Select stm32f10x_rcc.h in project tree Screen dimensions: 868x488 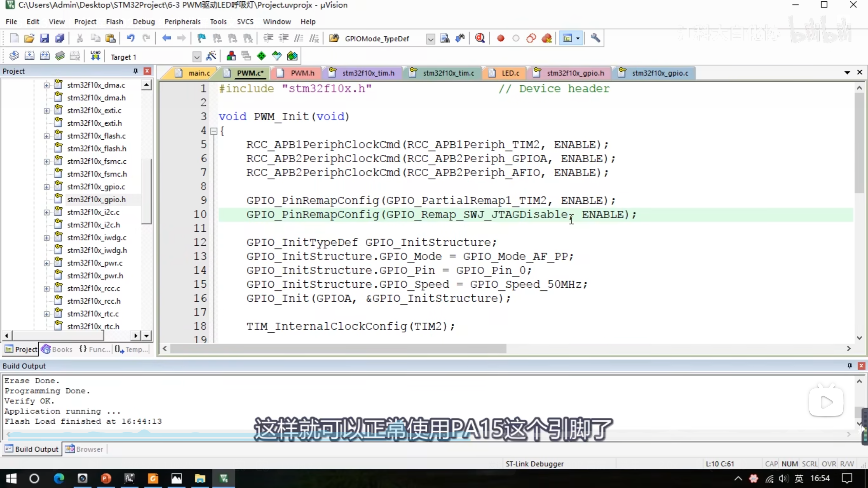tap(94, 301)
